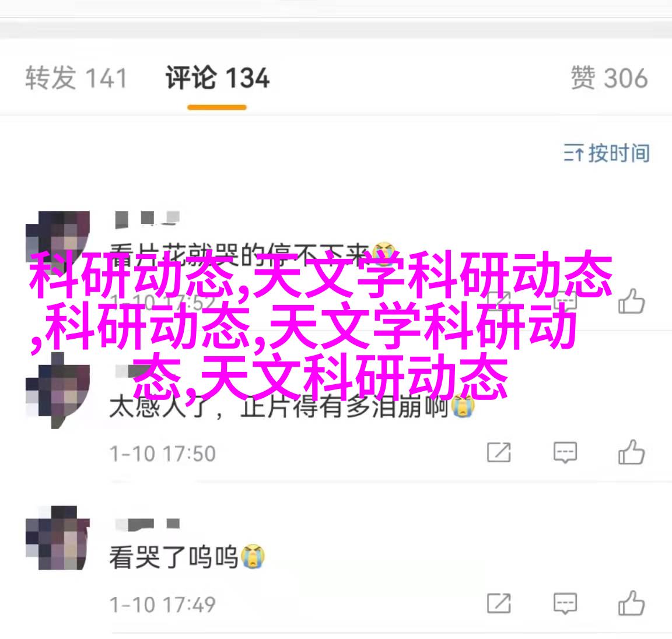This screenshot has width=672, height=639.
Task: Open avatar of 看哭了呜呜 commenter
Action: click(x=57, y=538)
